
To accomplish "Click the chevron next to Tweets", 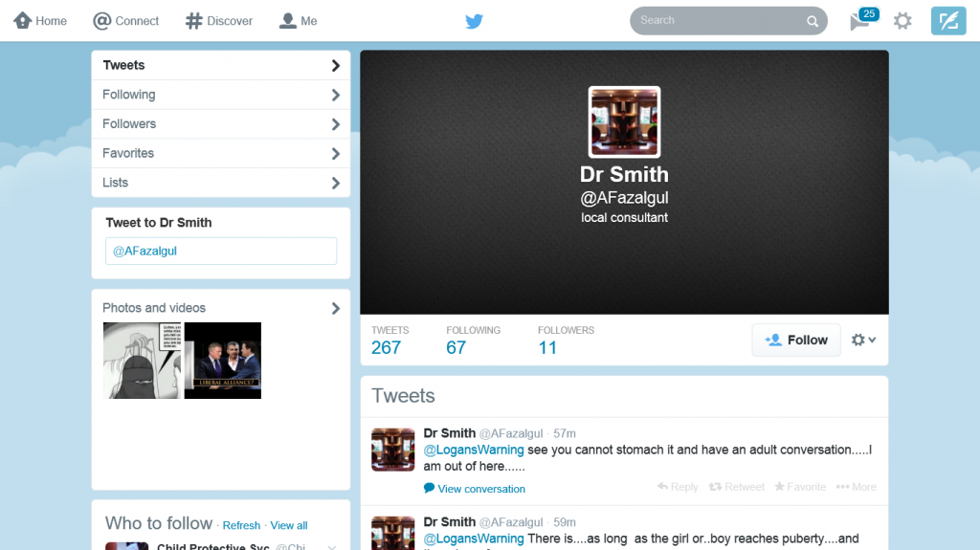I will pos(336,66).
